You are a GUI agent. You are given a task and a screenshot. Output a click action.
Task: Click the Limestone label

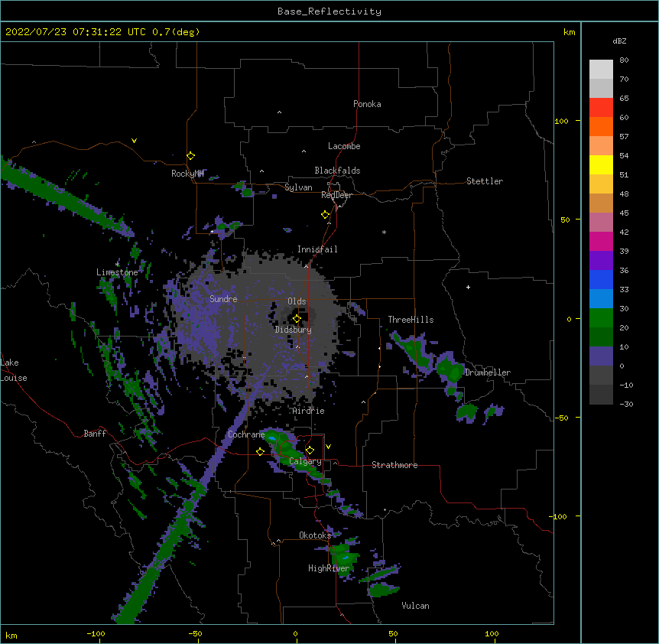tap(117, 272)
